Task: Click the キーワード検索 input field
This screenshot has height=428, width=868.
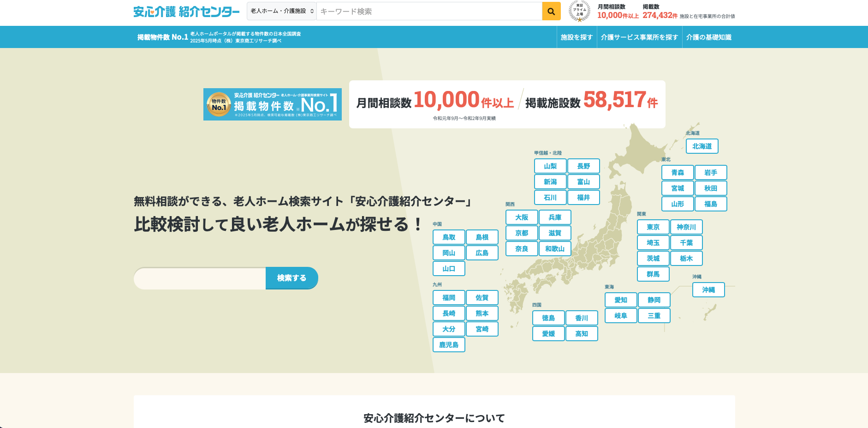Action: coord(429,12)
